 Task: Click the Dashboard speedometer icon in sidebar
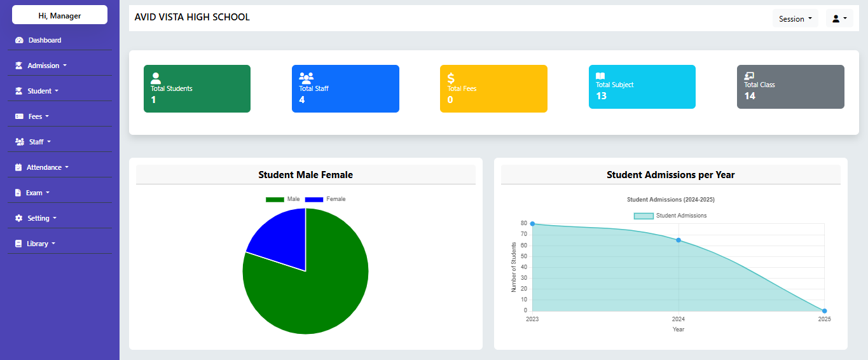(x=19, y=40)
